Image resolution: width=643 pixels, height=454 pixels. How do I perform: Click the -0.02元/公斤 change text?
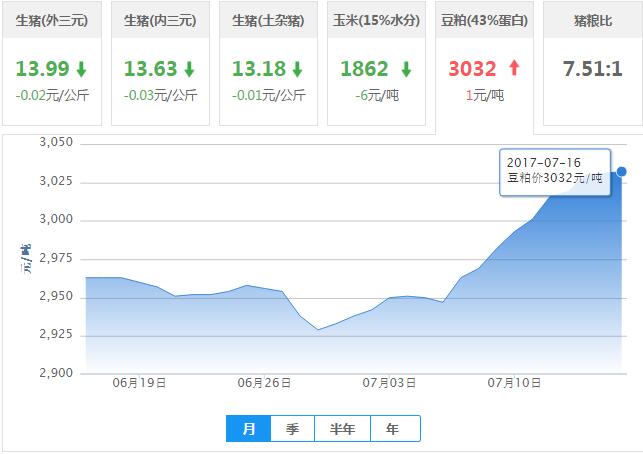pyautogui.click(x=52, y=95)
